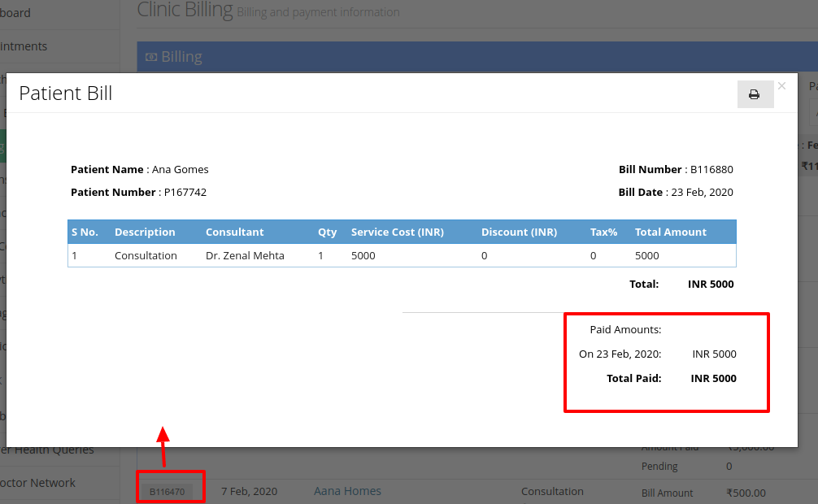Click the 7 Feb, 2020 bill date
This screenshot has height=504, width=818.
point(250,492)
